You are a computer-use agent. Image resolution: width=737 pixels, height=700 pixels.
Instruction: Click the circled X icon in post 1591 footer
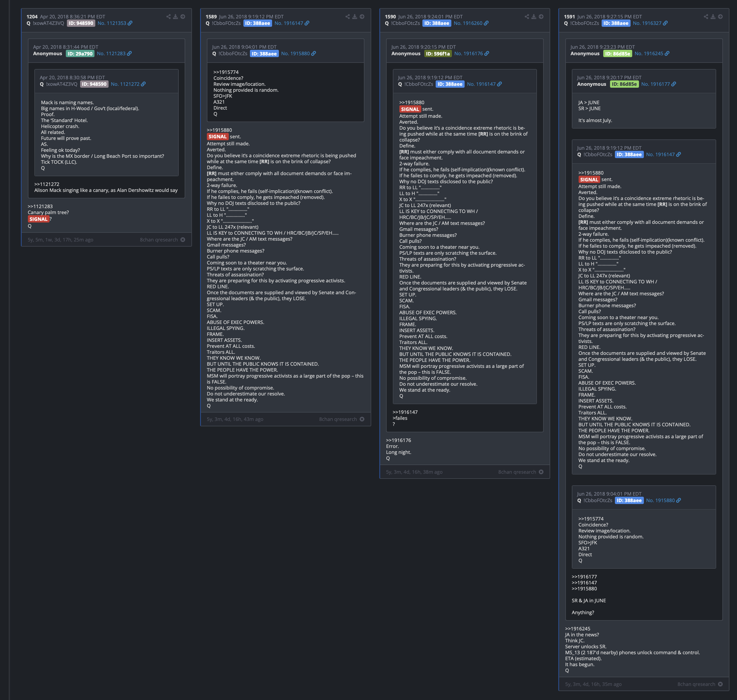[720, 684]
